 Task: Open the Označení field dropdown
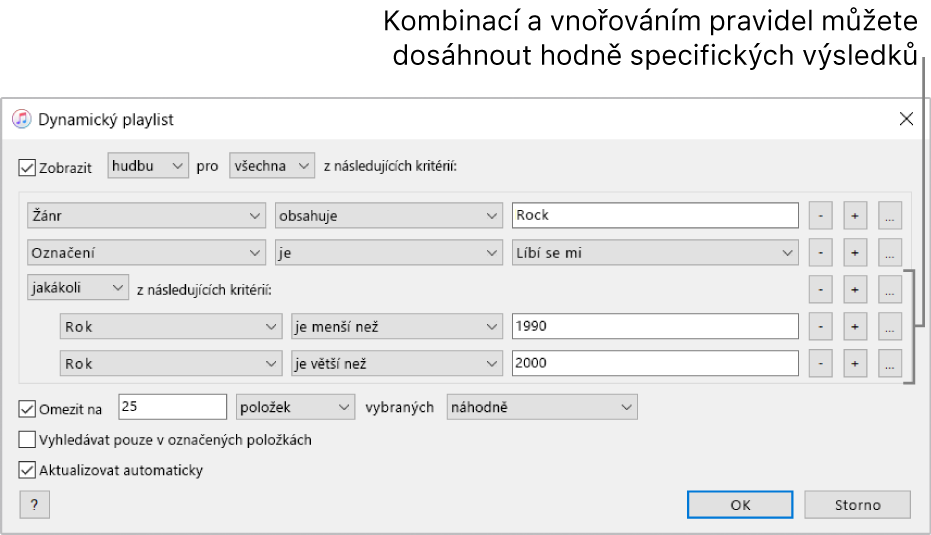tap(146, 253)
